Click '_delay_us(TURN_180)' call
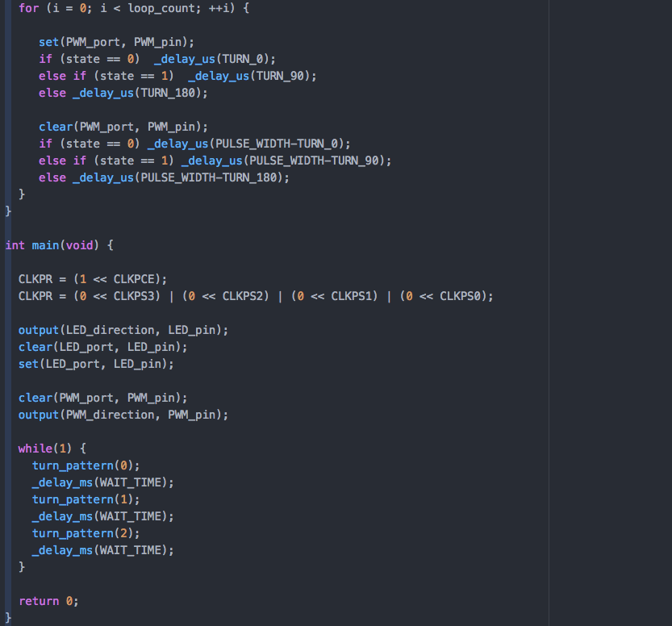 [x=140, y=93]
